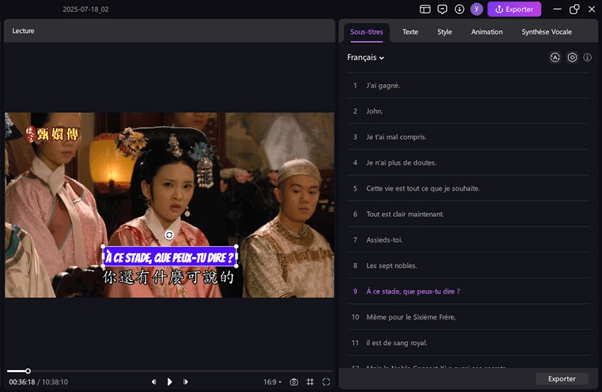Select subtitle "Même pour le Sixième Frère,"

[468, 317]
